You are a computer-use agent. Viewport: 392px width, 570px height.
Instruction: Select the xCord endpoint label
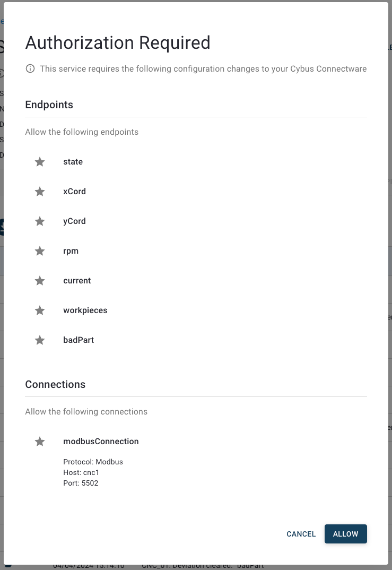(x=74, y=192)
